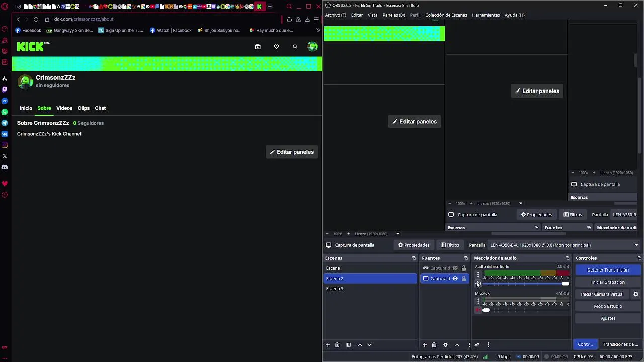
Task: Switch to the Transiciones de dock tab
Action: point(620,344)
